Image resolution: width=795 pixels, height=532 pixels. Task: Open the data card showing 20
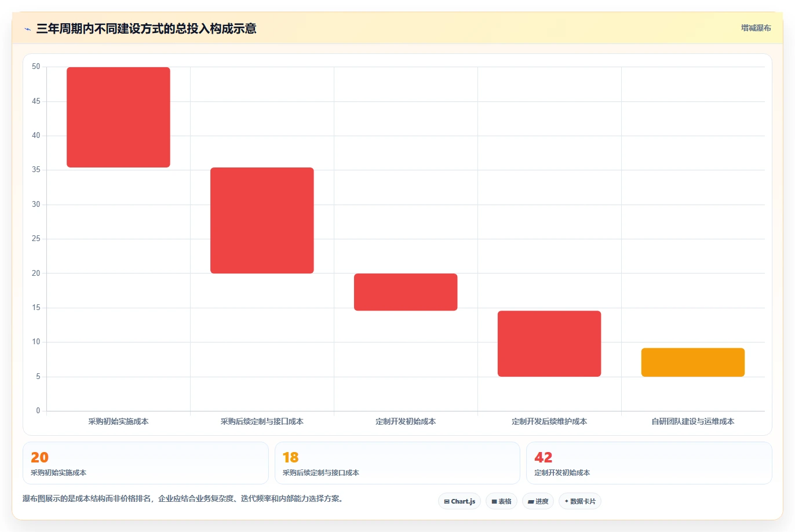click(x=145, y=463)
